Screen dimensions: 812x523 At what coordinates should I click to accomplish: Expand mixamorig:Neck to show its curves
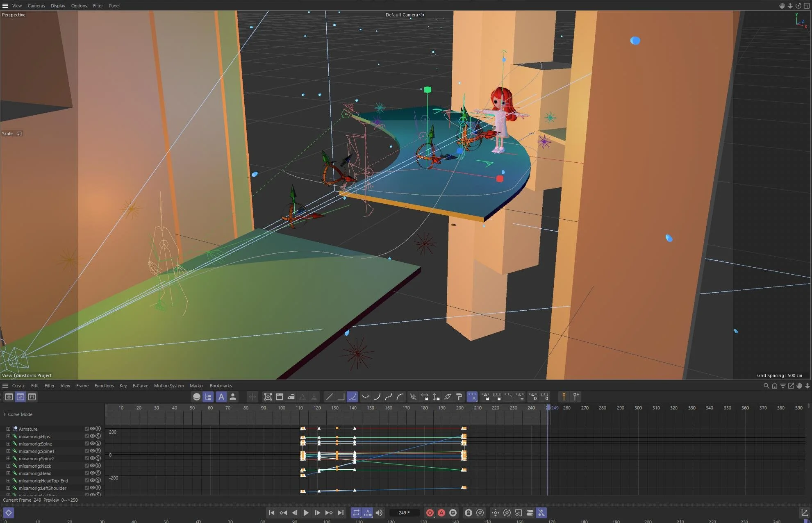[x=9, y=466]
